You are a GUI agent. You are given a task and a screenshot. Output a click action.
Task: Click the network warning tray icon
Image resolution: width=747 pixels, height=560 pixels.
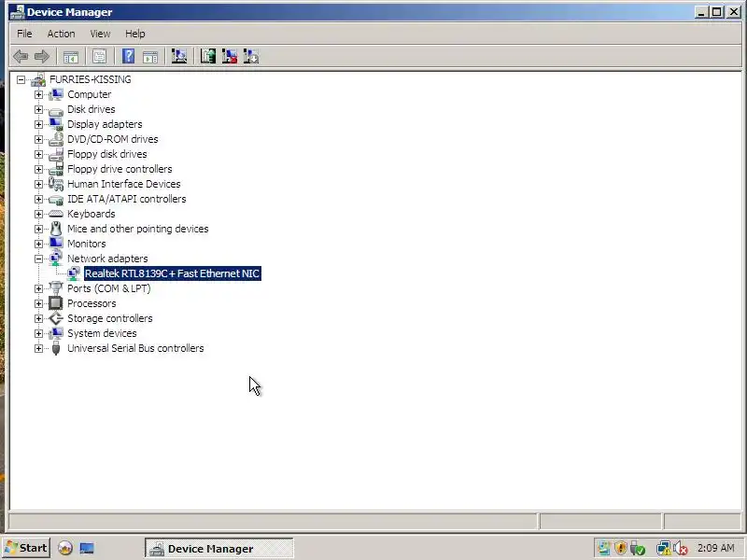[x=663, y=549]
